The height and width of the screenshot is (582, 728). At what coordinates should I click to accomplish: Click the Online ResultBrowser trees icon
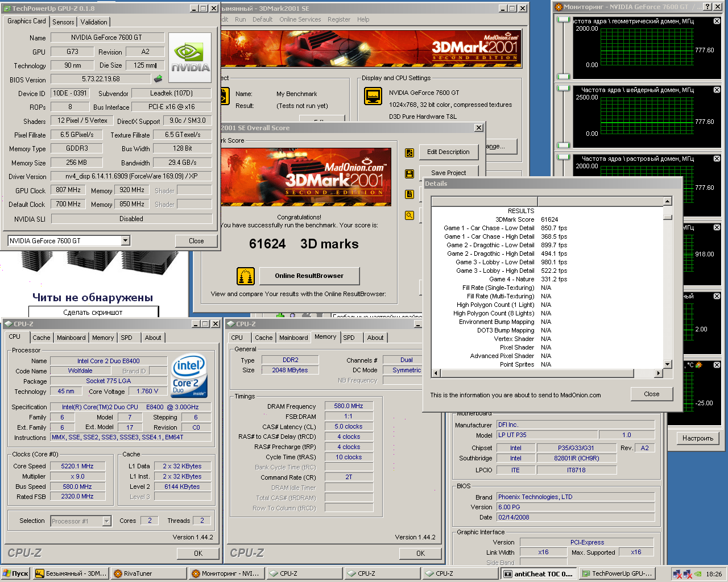pyautogui.click(x=246, y=276)
